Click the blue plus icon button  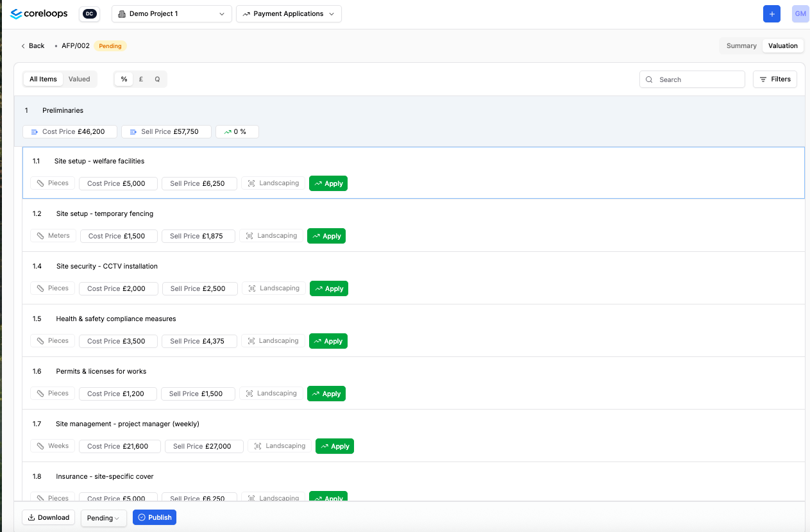point(772,13)
